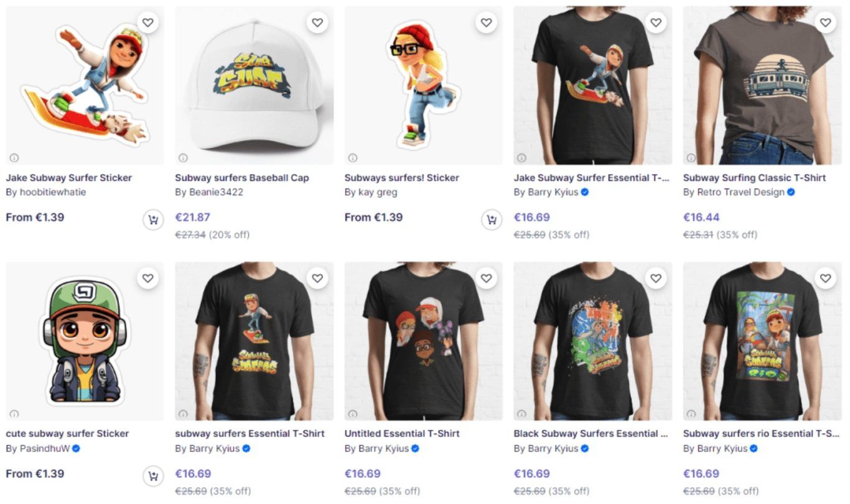Open artist link hoobitiewhatie

tap(52, 192)
